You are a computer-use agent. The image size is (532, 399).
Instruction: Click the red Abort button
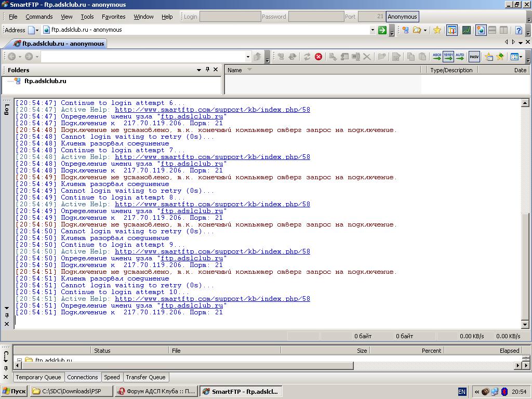coord(318,57)
